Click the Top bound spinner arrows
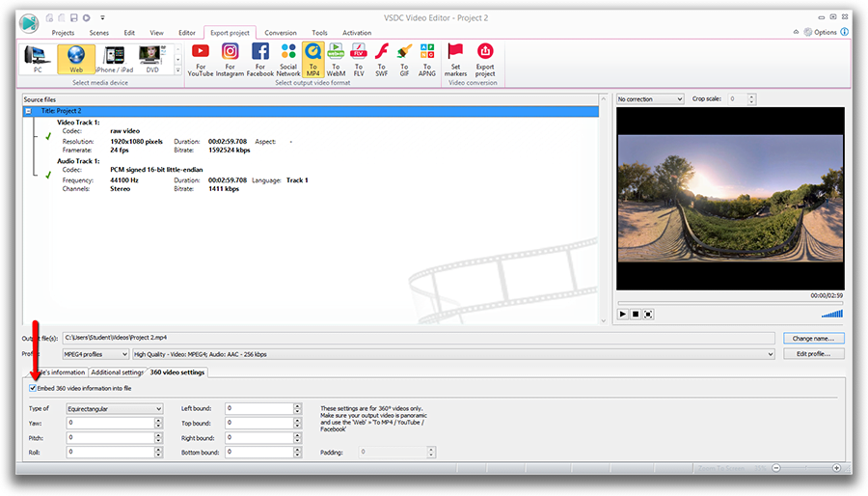This screenshot has width=868, height=496. point(297,423)
